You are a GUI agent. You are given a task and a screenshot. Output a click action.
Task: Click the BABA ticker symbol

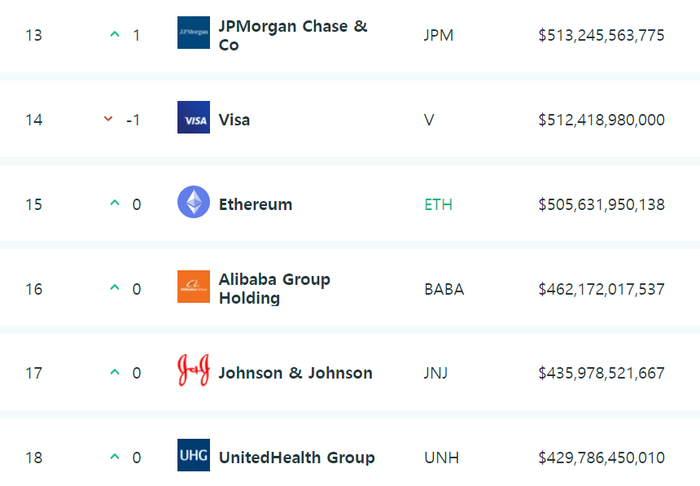444,289
